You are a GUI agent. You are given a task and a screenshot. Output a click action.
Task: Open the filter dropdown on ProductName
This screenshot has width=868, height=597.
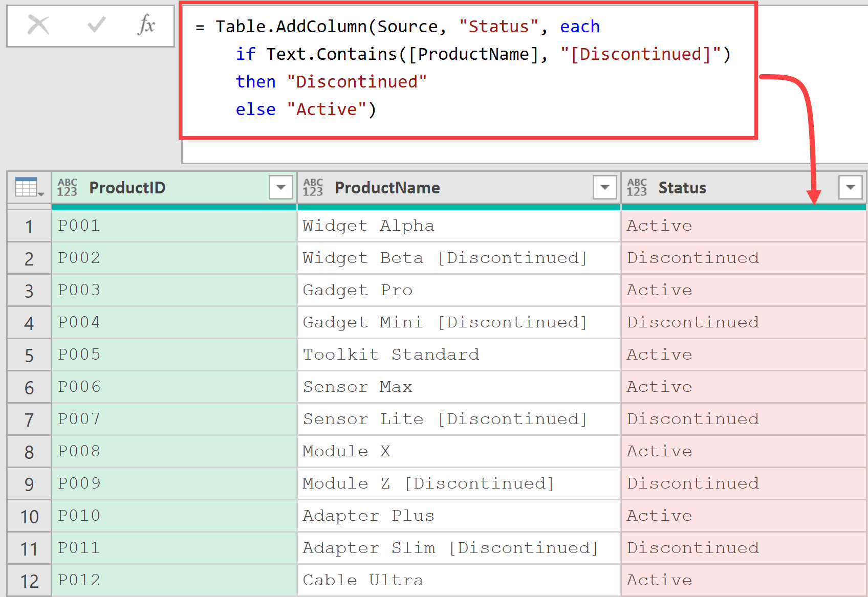pyautogui.click(x=604, y=187)
